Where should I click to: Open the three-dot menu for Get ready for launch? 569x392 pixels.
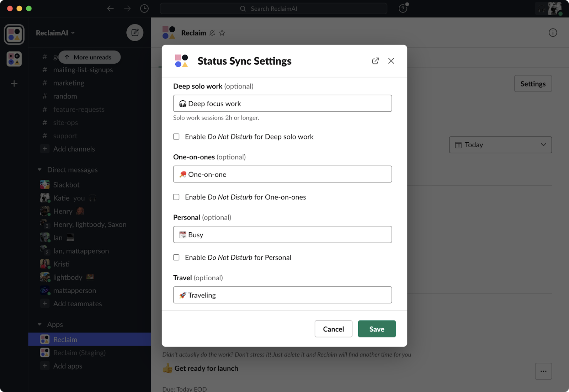[543, 371]
